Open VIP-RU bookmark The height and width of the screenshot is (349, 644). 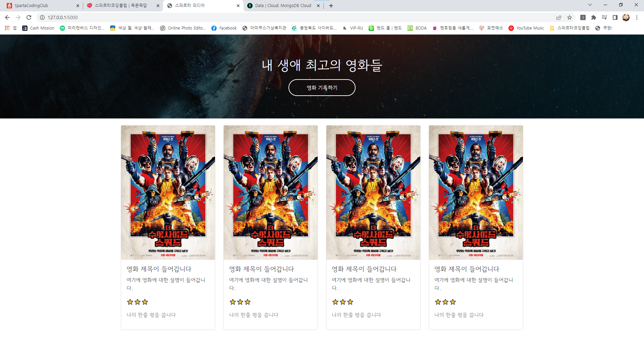353,28
